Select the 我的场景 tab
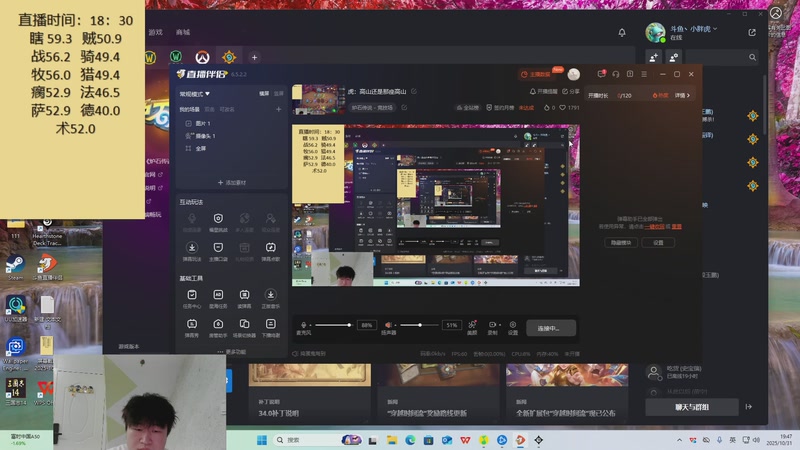Image resolution: width=800 pixels, height=450 pixels. point(189,109)
